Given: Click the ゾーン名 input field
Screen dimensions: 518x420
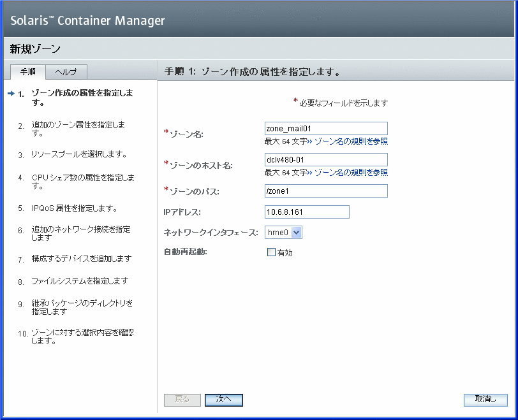Looking at the screenshot, I should coord(326,128).
